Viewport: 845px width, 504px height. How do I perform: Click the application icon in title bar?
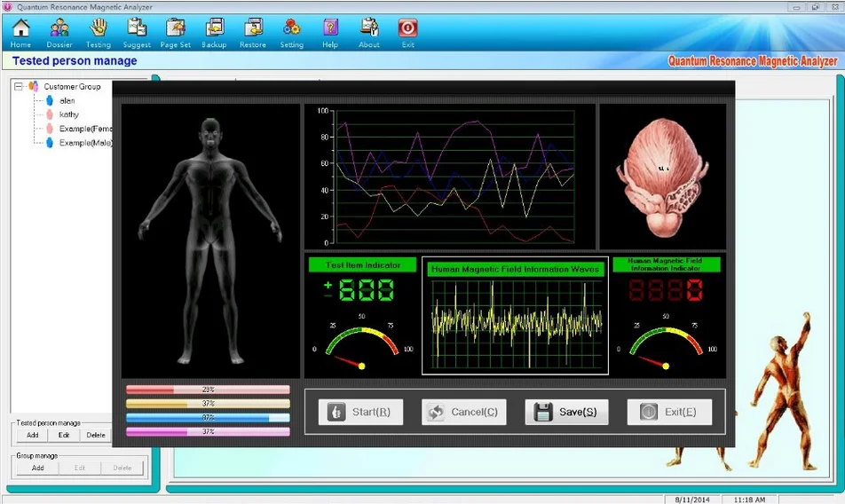point(7,7)
